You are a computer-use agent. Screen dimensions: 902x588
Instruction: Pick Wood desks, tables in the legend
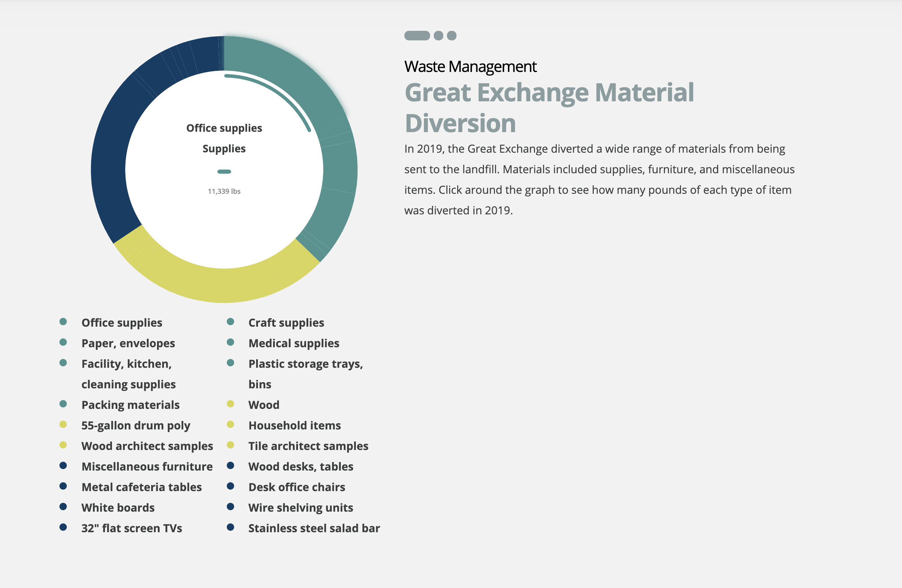(x=301, y=466)
